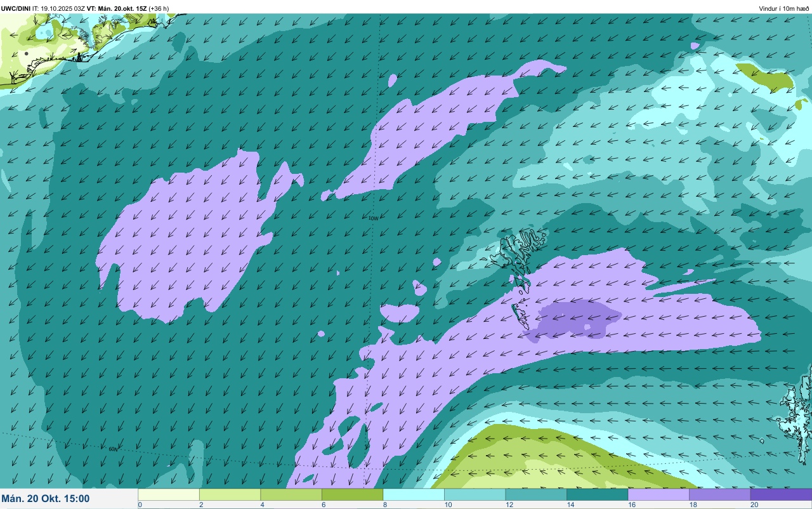Click the 18–20 medium purple legend swatch
812x509 pixels.
pos(719,494)
